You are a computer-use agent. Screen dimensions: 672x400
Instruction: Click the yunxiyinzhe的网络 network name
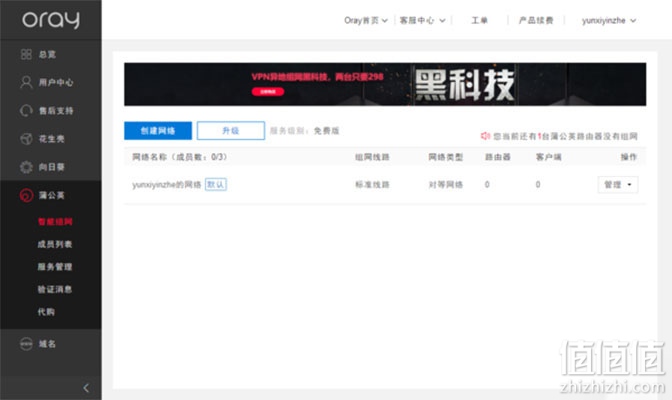[x=166, y=185]
